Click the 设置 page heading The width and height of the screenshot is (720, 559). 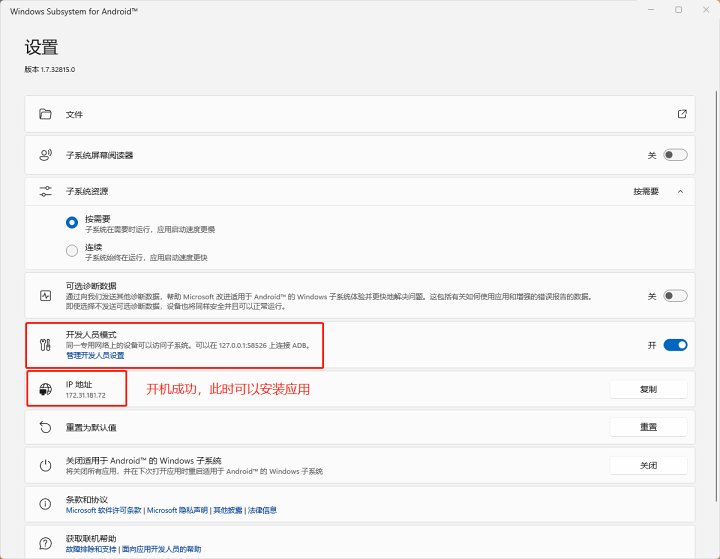pyautogui.click(x=41, y=47)
